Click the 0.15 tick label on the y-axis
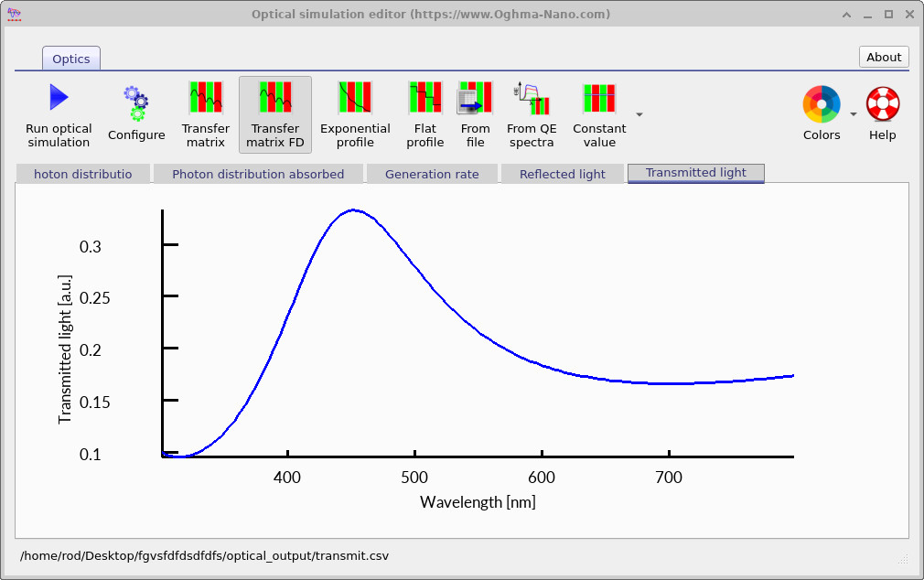924x580 pixels. 94,403
